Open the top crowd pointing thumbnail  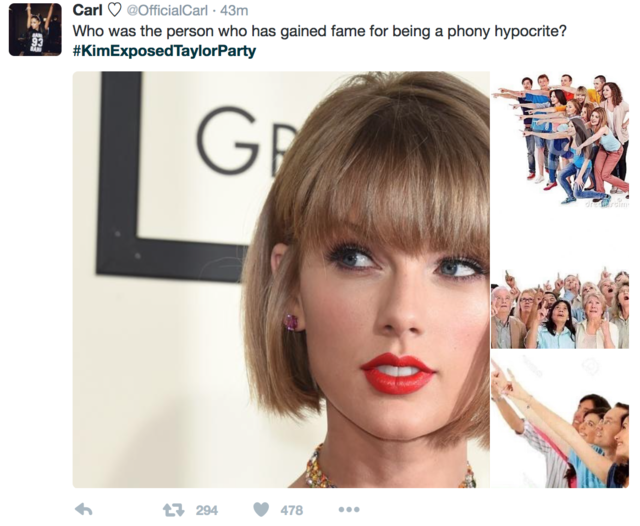point(560,140)
